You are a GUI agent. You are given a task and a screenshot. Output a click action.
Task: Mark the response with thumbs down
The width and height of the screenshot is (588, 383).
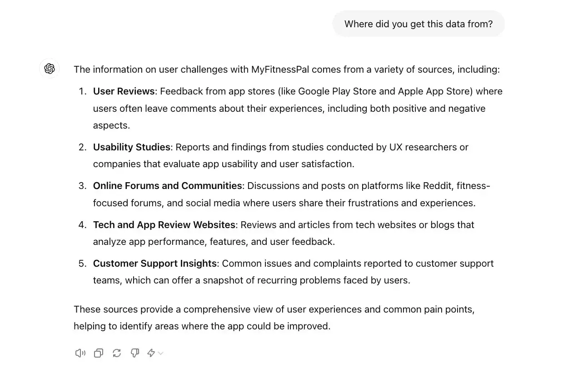pos(135,353)
